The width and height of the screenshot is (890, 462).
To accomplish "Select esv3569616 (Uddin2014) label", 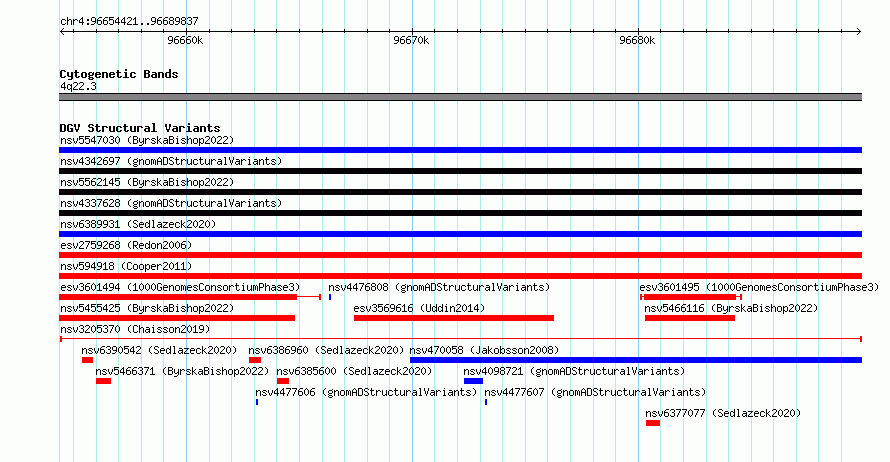I will [x=419, y=308].
